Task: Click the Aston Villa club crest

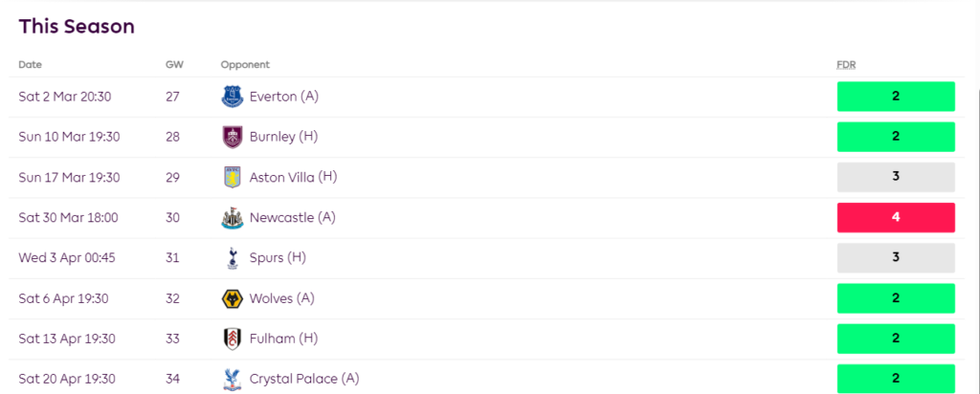Action: pyautogui.click(x=232, y=177)
